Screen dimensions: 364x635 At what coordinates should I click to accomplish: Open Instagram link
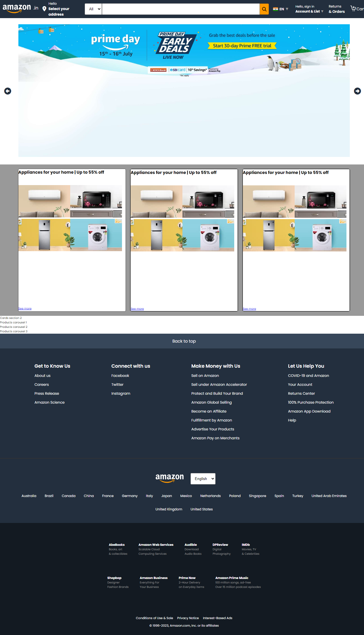121,394
